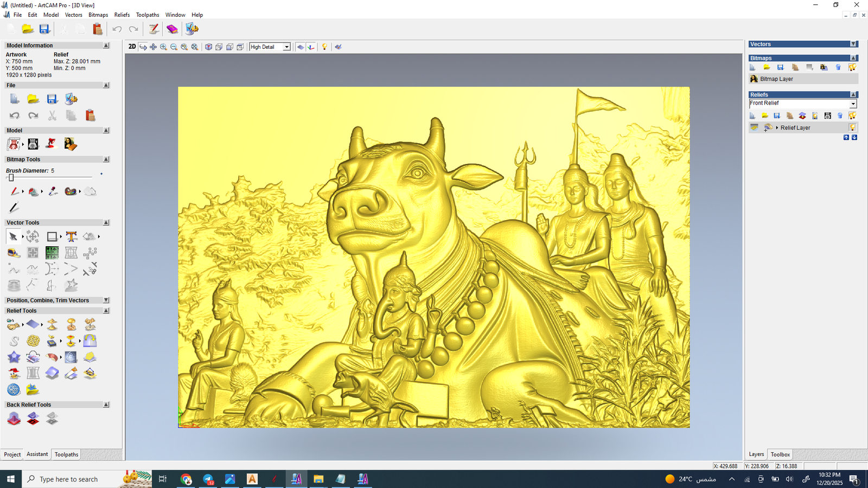Viewport: 868px width, 488px height.
Task: Select the Paint bucket flood fill tool
Action: pyautogui.click(x=33, y=191)
